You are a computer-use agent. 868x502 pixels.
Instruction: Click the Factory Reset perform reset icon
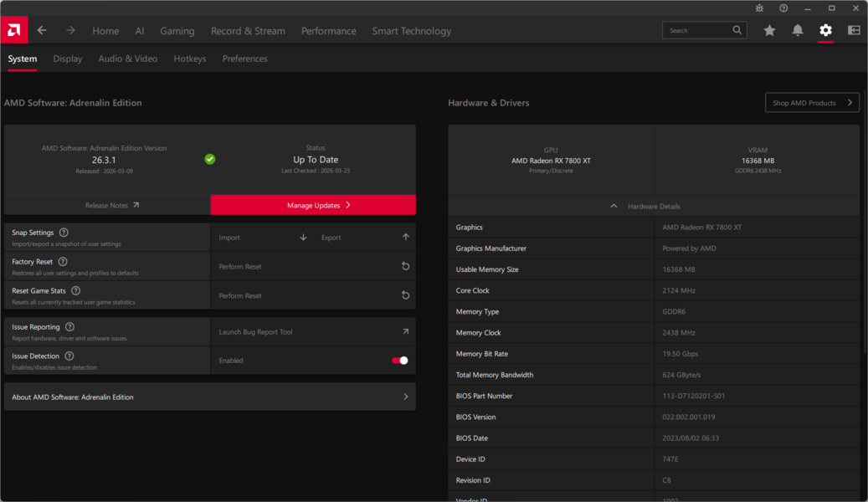[405, 266]
